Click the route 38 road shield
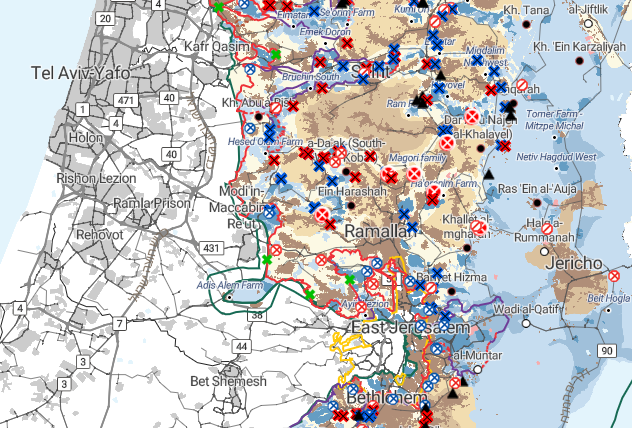The height and width of the screenshot is (428, 632). [257, 315]
